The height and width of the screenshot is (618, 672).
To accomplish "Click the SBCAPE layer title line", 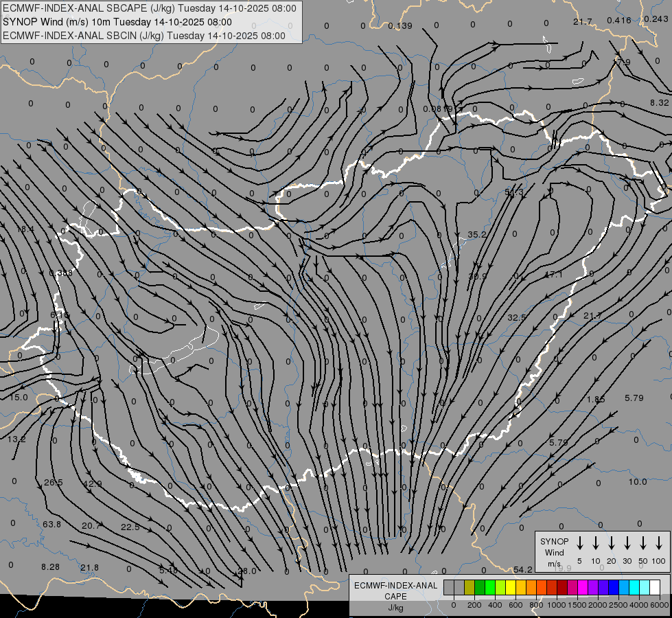I will [x=150, y=8].
